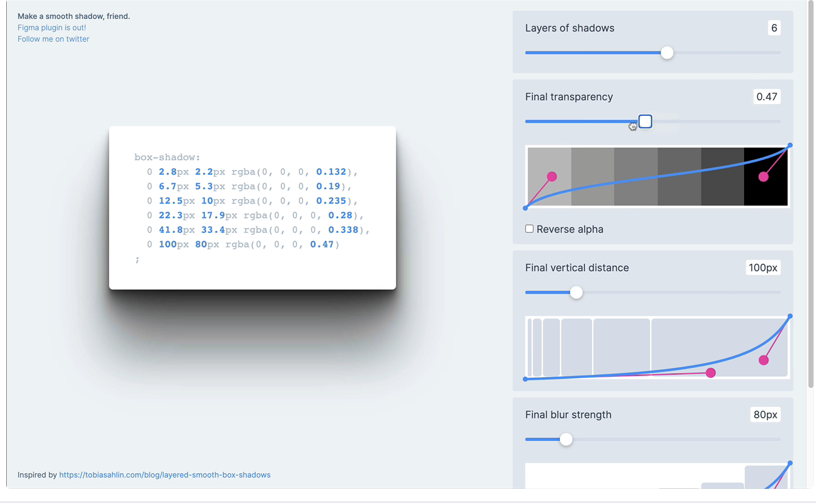Click the Final blur strength slider handle
Image resolution: width=816 pixels, height=504 pixels.
pyautogui.click(x=566, y=440)
